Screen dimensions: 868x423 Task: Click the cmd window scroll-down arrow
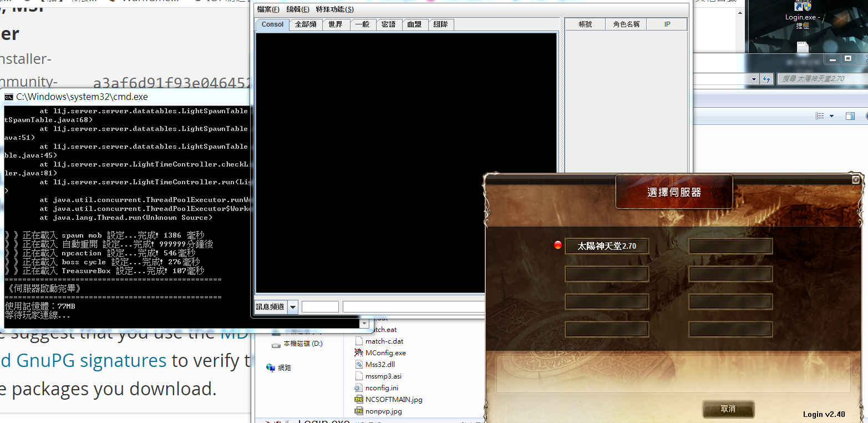pos(364,324)
